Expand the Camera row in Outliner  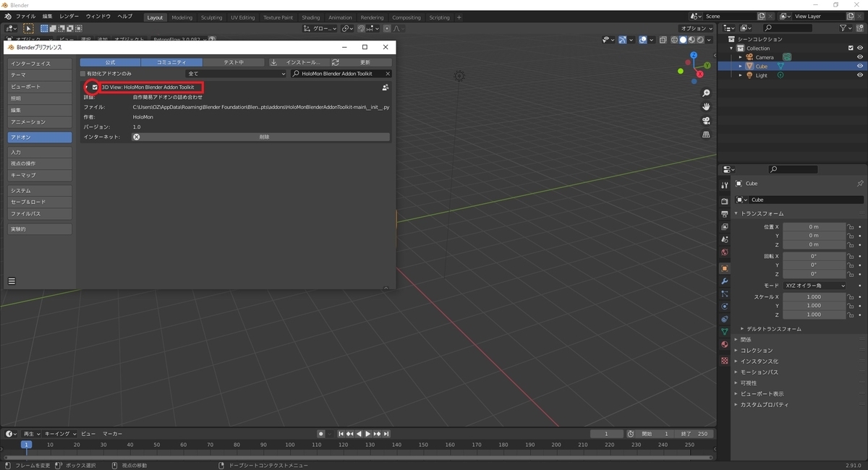click(740, 57)
